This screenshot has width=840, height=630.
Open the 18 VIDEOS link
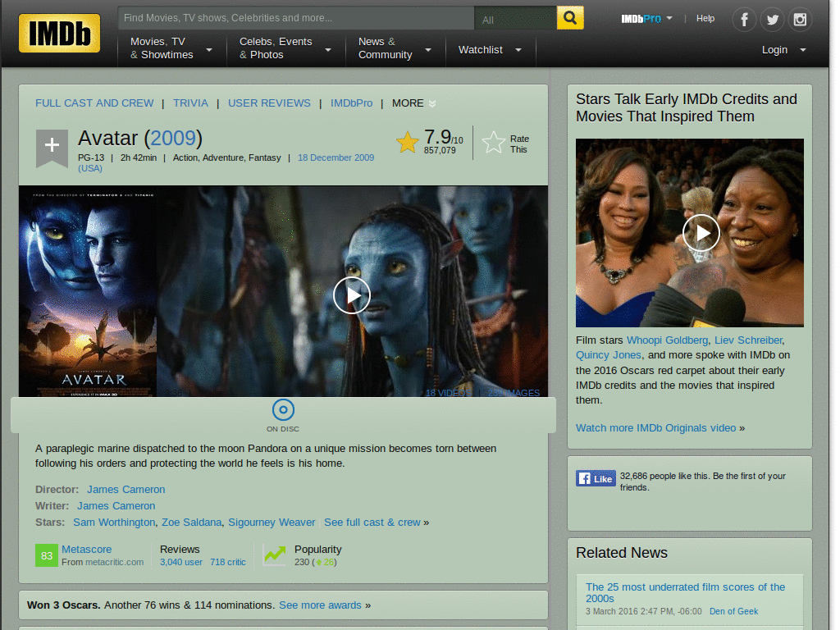[448, 393]
